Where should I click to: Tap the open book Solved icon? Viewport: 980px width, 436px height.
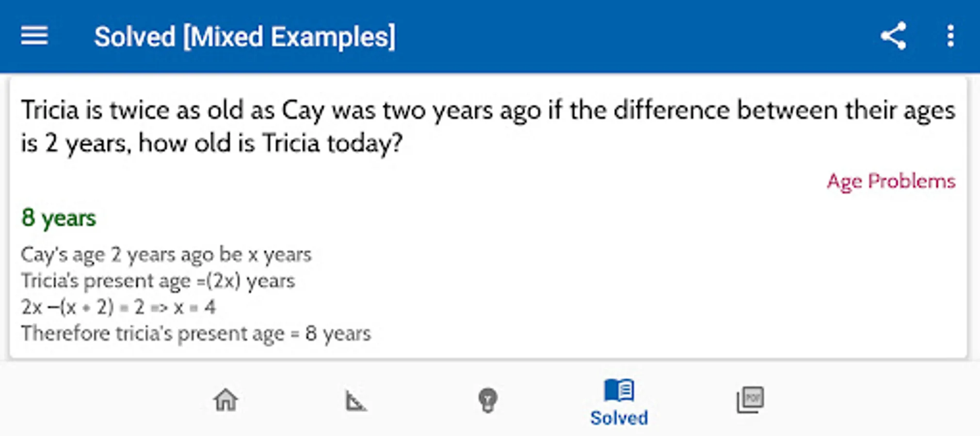[x=619, y=390]
